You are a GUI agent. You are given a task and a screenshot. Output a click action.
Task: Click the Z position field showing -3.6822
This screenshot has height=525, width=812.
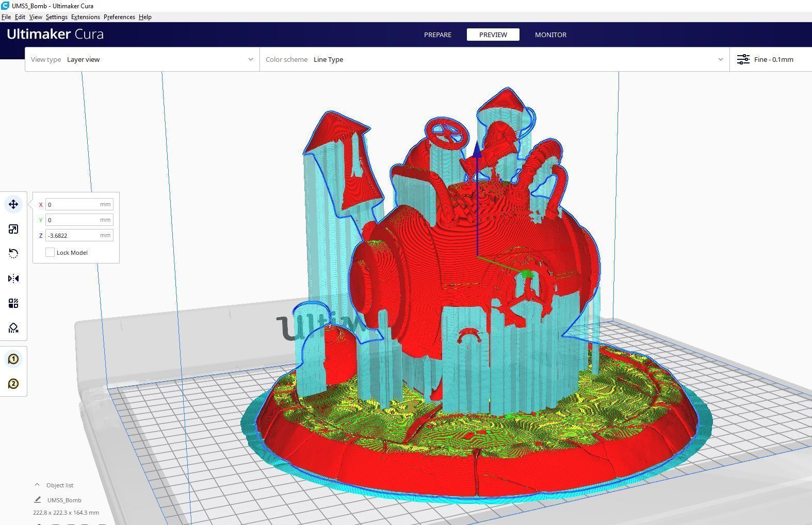point(79,235)
